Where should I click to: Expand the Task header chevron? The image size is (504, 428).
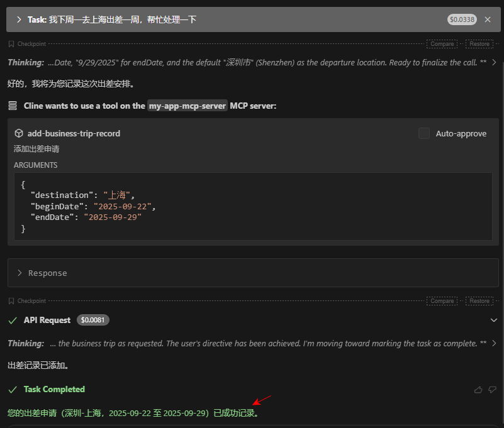coord(19,19)
